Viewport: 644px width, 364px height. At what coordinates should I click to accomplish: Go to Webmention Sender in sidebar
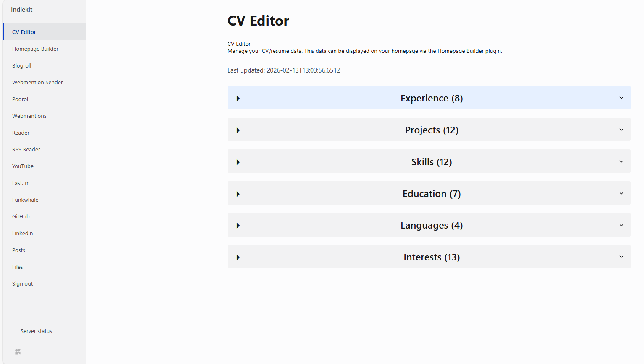[37, 83]
